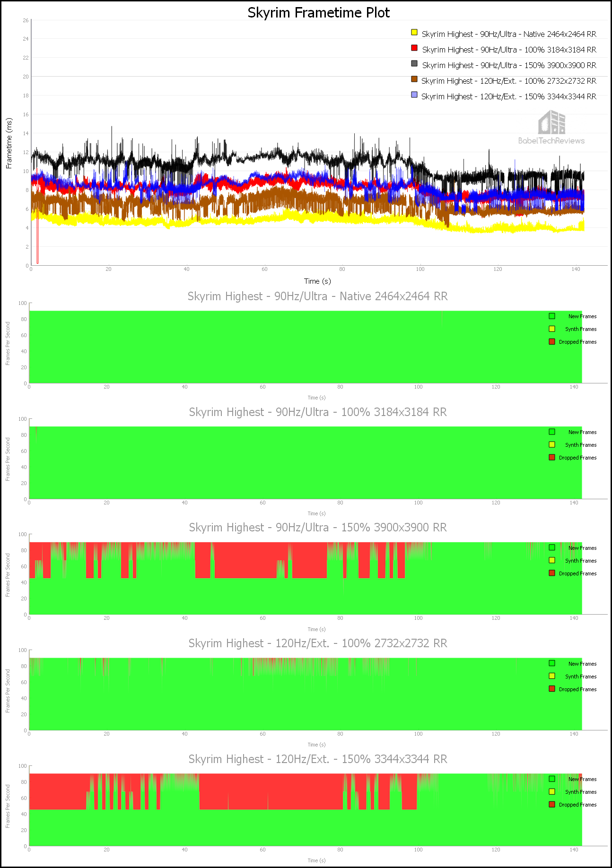Click 'Time (s)' label under the 150% 3344x3344 chart

click(316, 860)
